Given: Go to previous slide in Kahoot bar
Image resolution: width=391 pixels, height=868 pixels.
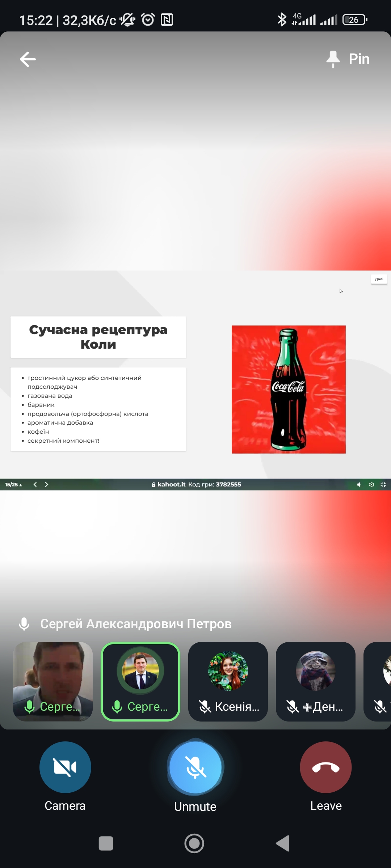Looking at the screenshot, I should (x=35, y=484).
